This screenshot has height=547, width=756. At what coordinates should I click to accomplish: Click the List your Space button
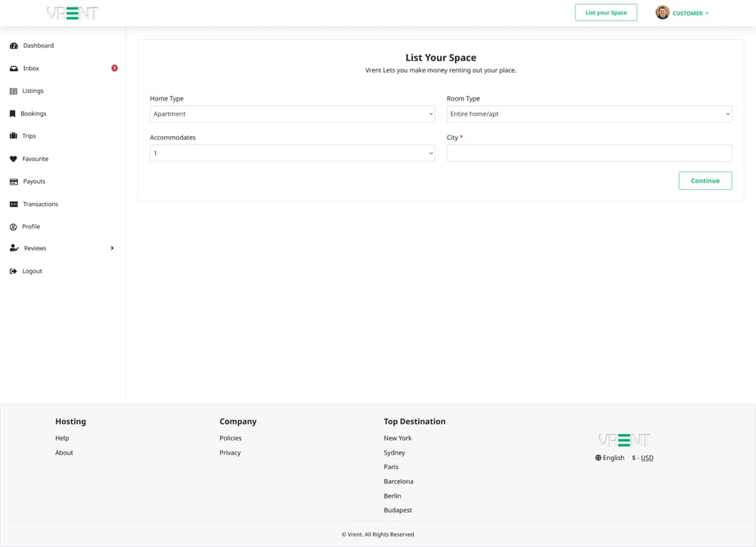coord(606,13)
